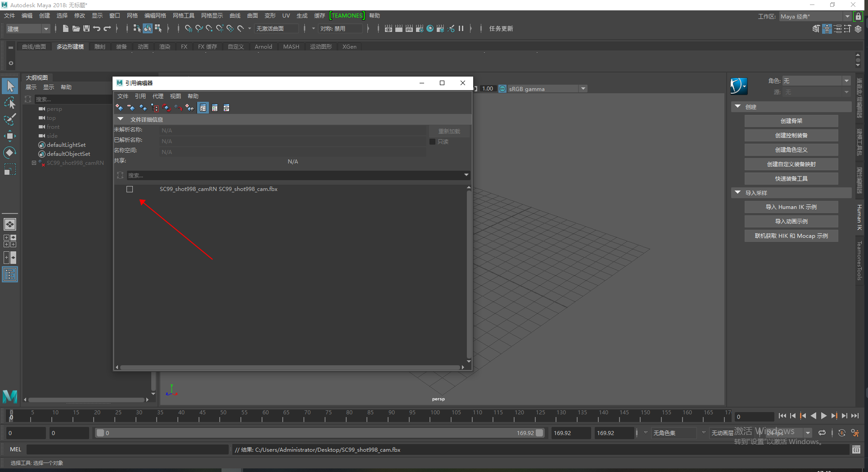
Task: Activate the Paint Selection tool
Action: click(x=10, y=119)
